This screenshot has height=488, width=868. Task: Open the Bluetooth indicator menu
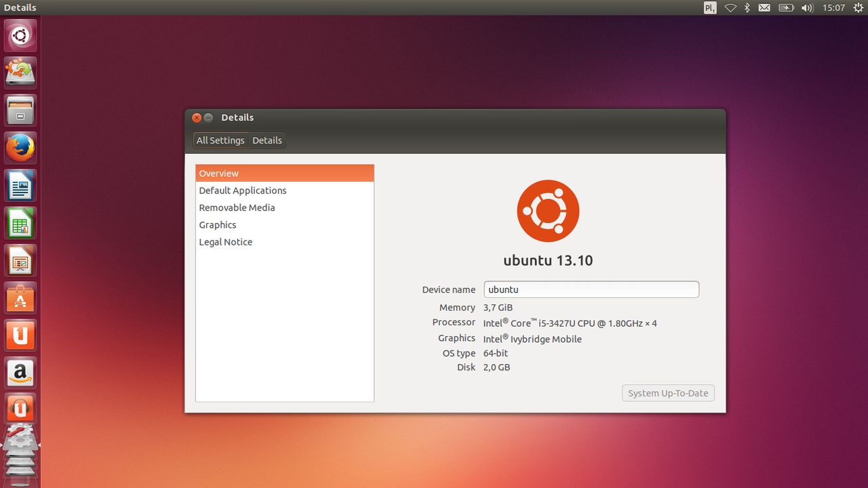click(747, 7)
